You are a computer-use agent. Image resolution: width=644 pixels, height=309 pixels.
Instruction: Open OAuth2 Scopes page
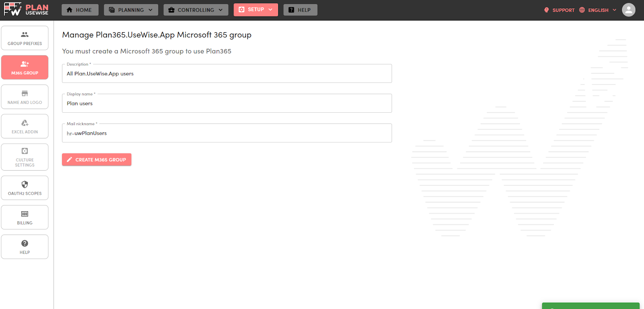[x=25, y=188]
